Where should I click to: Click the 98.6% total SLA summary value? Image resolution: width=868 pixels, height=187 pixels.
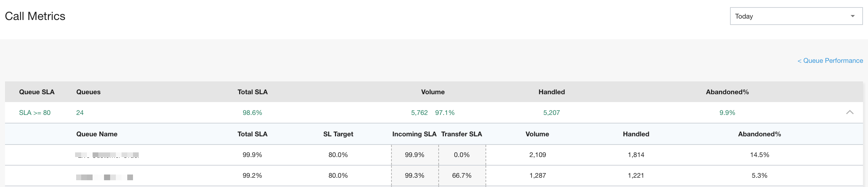click(252, 113)
